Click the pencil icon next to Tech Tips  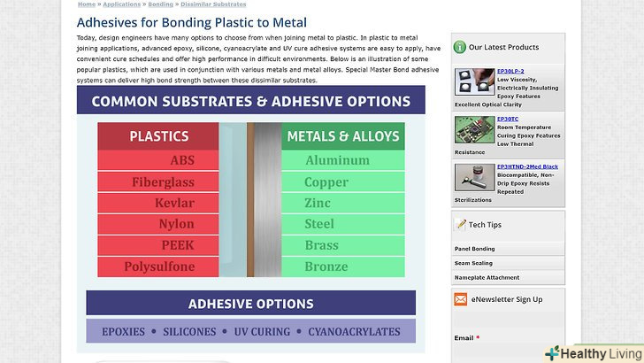click(460, 225)
